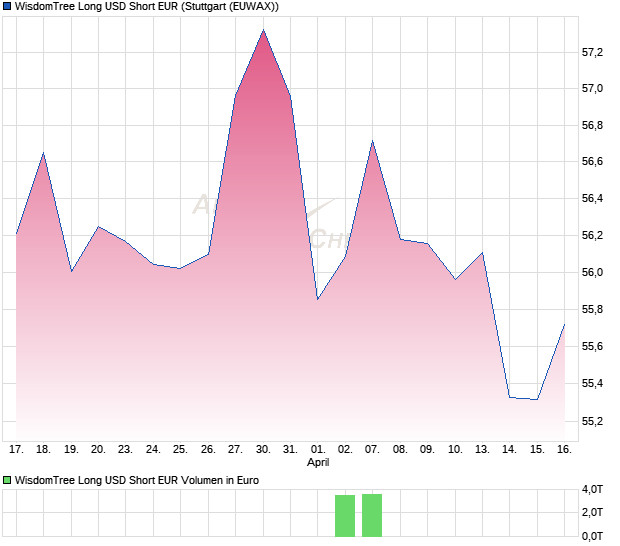
Task: Click the 13. date label on x-axis
Action: click(x=482, y=449)
